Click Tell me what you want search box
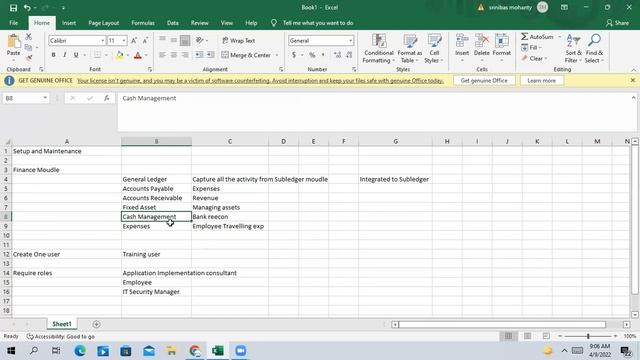This screenshot has width=640, height=360. point(313,23)
